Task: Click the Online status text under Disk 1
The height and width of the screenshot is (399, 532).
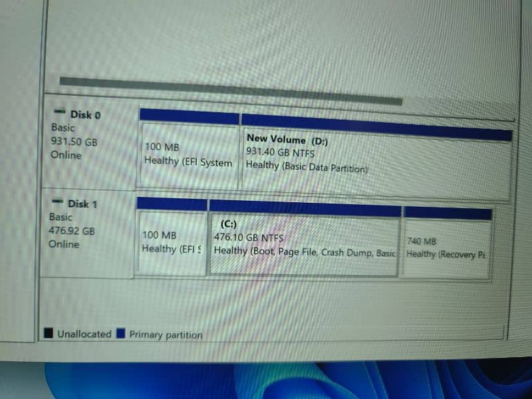Action: tap(64, 244)
